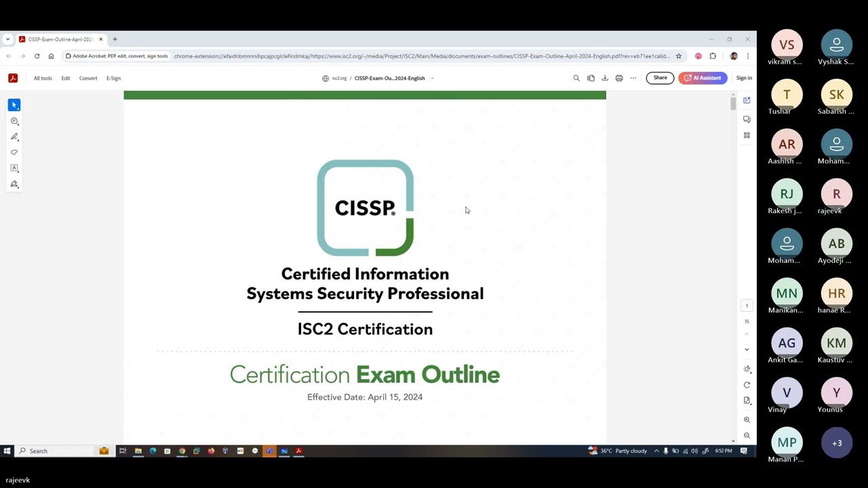
Task: Open the comments panel icon
Action: [x=747, y=119]
